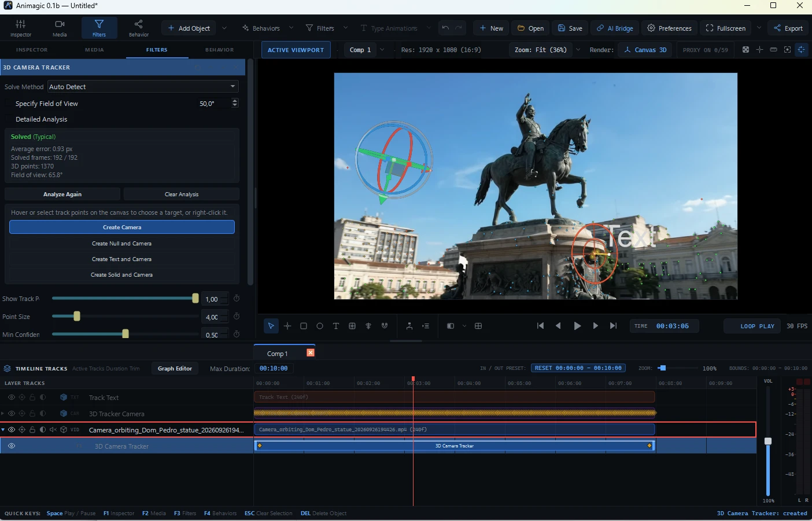This screenshot has width=812, height=521.
Task: Select the Active Viewport tab
Action: 296,50
